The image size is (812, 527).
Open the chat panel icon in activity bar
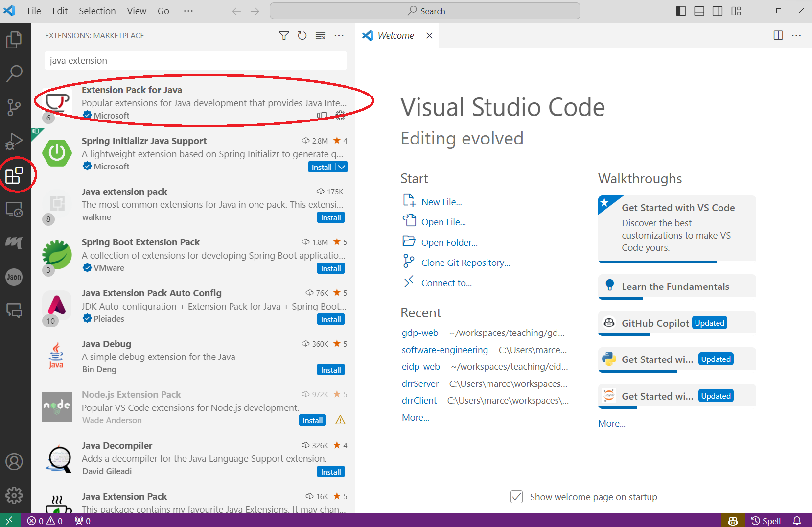click(14, 311)
